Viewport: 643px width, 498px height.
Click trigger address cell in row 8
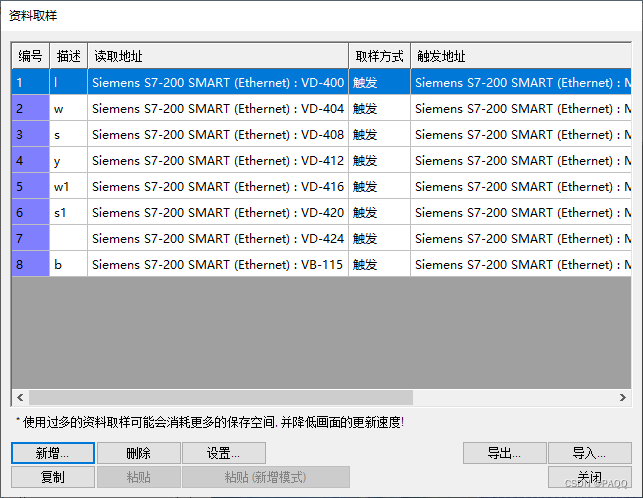point(521,264)
